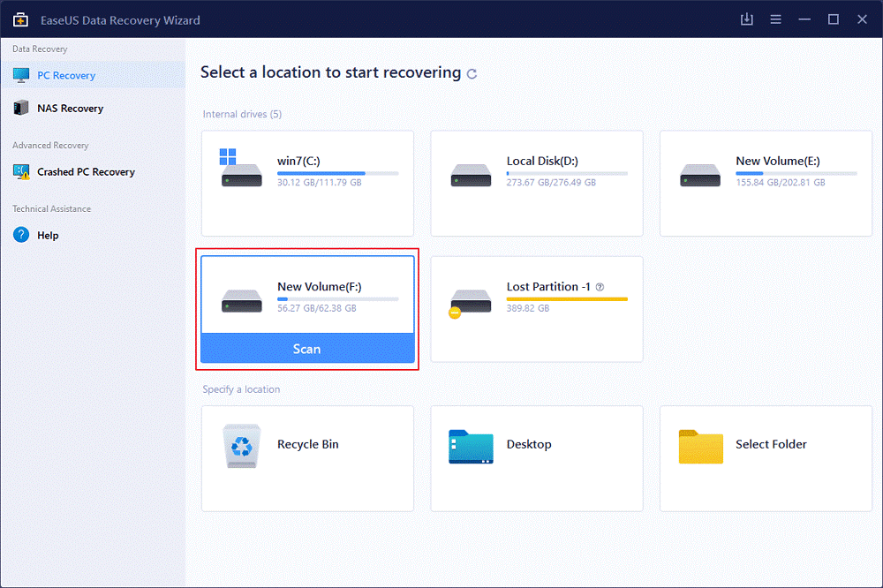Click the Select Folder yellow icon
Viewport: 883px width, 588px height.
[x=700, y=447]
